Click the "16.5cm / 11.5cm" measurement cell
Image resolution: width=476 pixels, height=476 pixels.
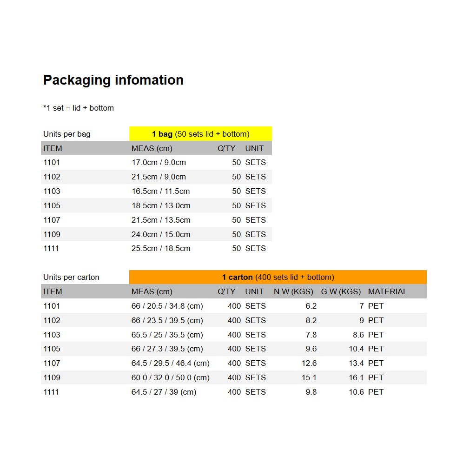pos(160,191)
